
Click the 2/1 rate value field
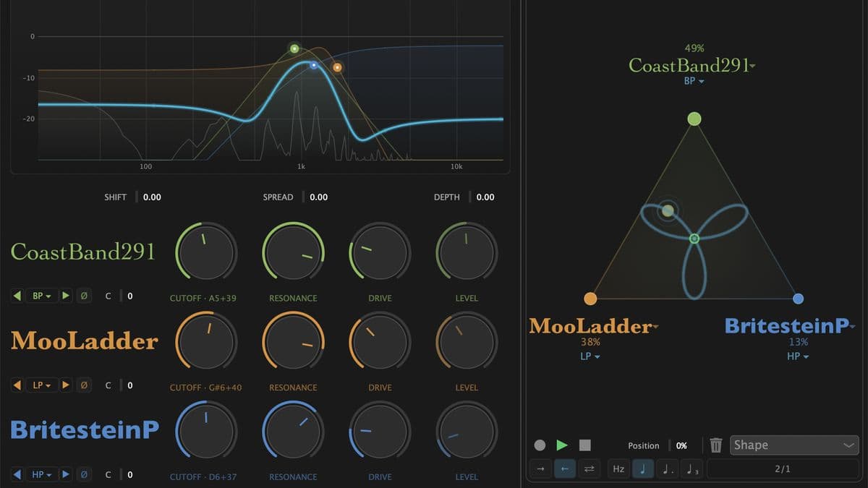(x=783, y=469)
